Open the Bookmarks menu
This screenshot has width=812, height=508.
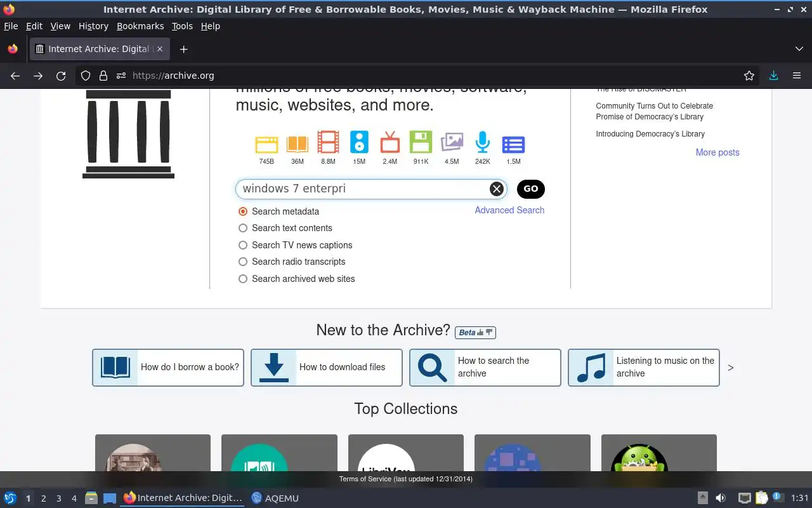coord(140,26)
